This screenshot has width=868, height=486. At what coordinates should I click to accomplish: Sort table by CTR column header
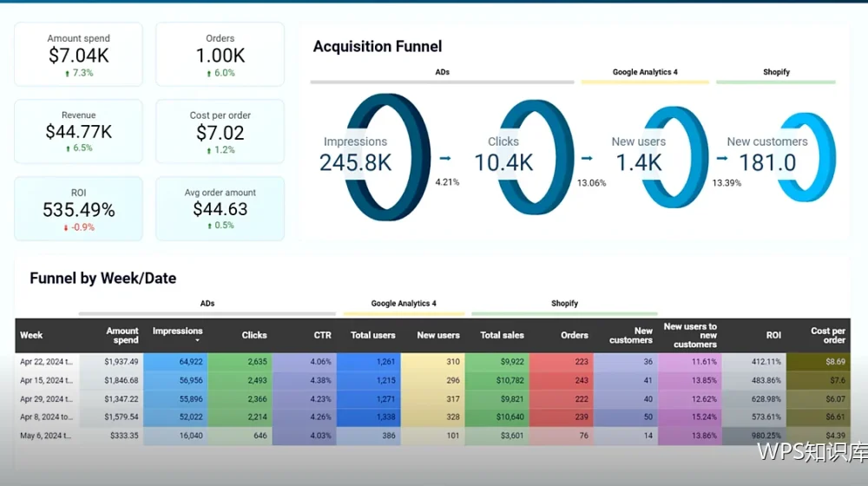(322, 335)
